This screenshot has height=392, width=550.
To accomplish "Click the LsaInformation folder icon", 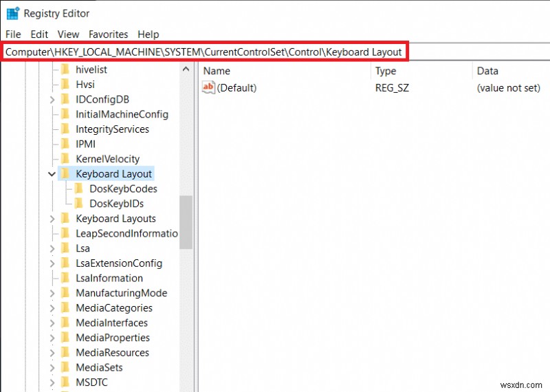I will pos(65,278).
